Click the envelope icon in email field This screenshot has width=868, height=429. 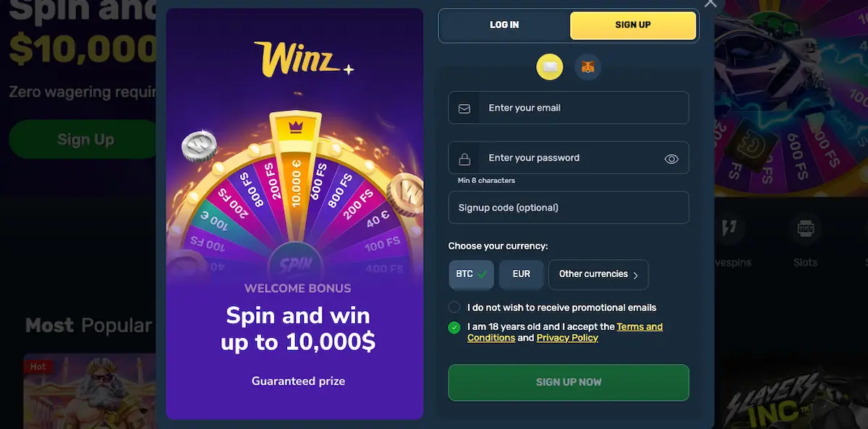tap(464, 108)
